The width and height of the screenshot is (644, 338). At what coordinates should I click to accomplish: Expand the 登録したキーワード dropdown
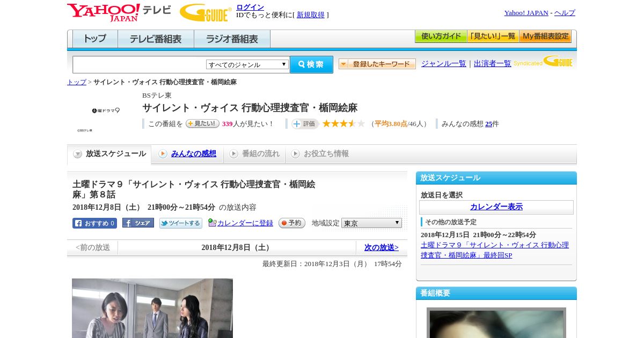click(377, 64)
